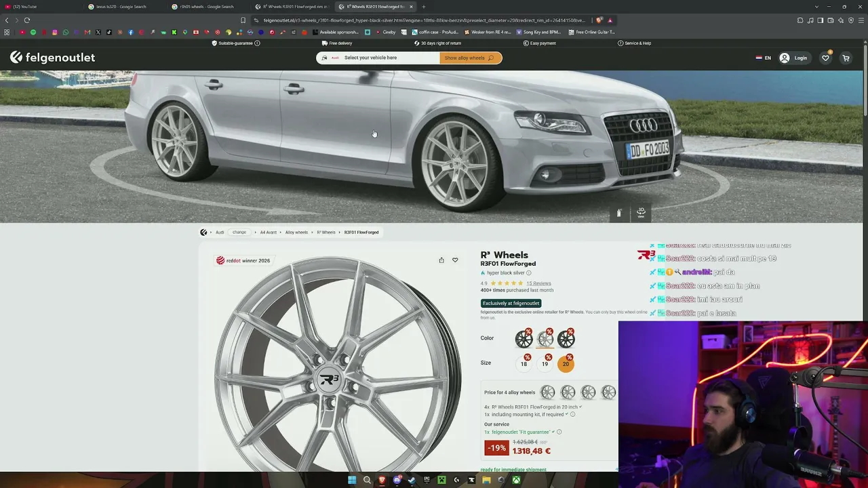Open a new browser tab
The height and width of the screenshot is (488, 868).
pos(423,7)
